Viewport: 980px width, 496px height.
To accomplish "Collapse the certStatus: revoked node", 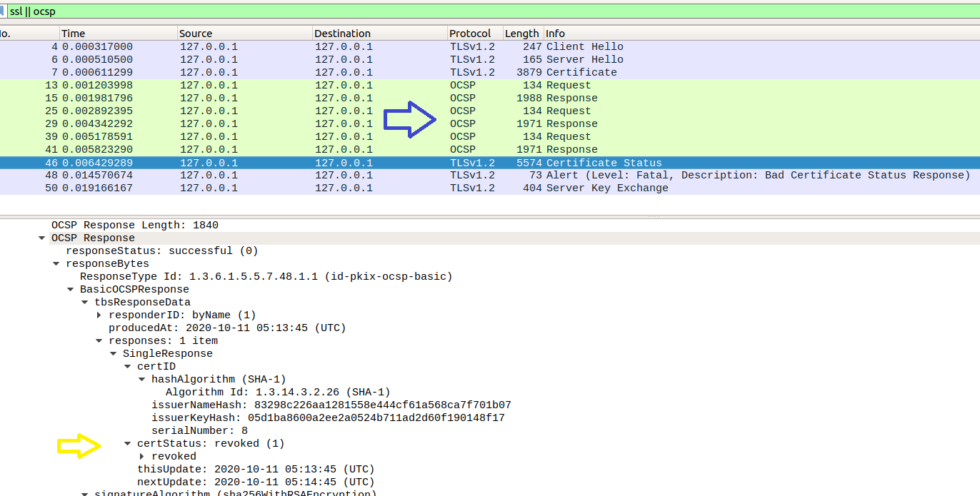I will (x=127, y=443).
